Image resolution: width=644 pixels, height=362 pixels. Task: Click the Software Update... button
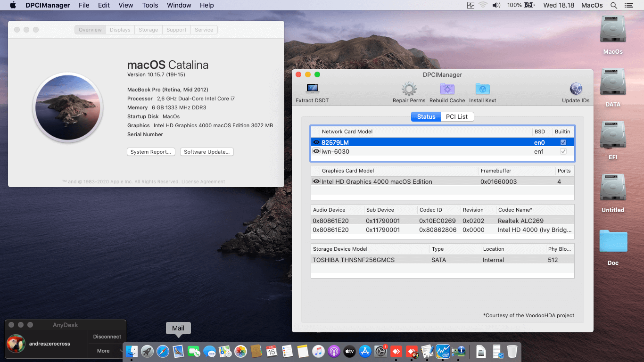coord(206,152)
